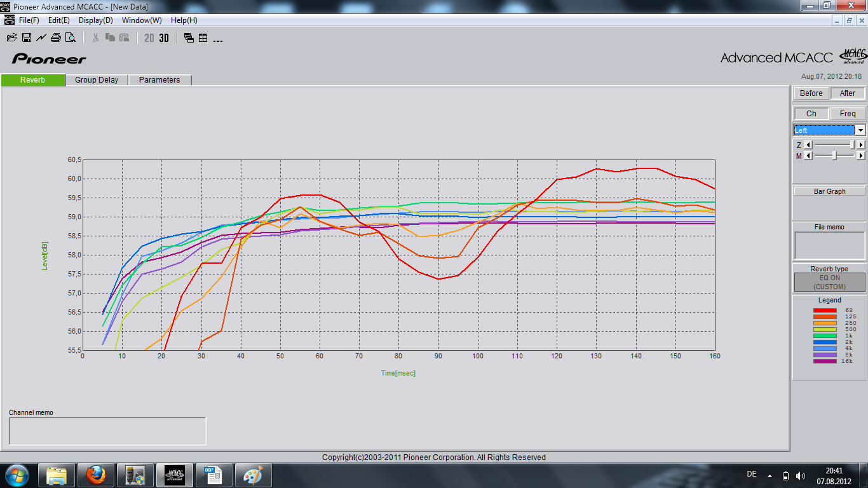Viewport: 868px width, 488px height.
Task: Switch to 3D graph view
Action: click(x=164, y=37)
